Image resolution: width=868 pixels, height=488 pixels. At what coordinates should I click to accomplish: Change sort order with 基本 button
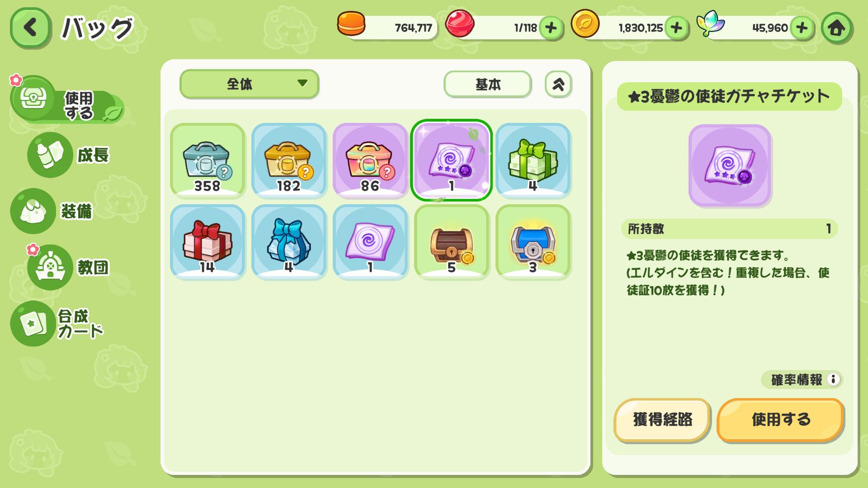point(487,84)
